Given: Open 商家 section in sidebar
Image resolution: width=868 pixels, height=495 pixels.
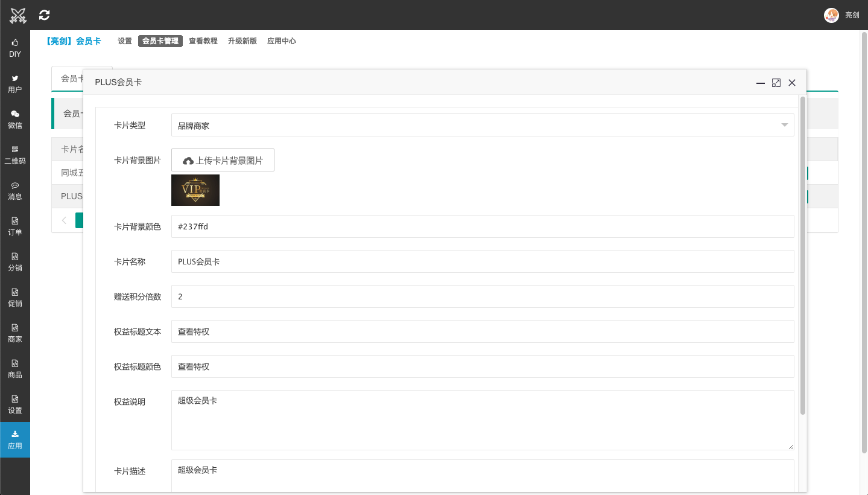Looking at the screenshot, I should point(15,333).
